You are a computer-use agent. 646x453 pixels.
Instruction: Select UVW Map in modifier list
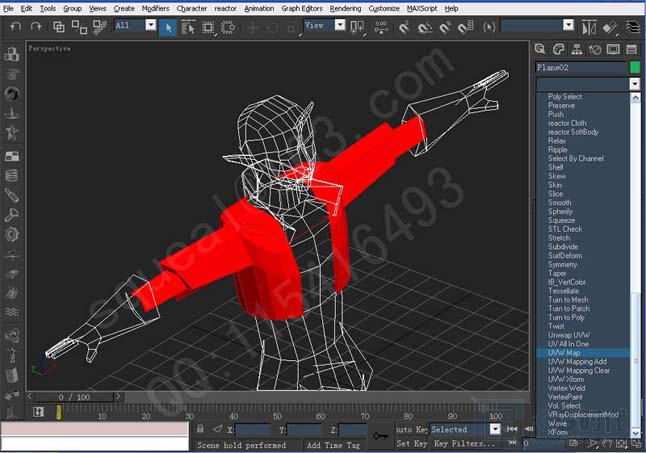pyautogui.click(x=583, y=353)
